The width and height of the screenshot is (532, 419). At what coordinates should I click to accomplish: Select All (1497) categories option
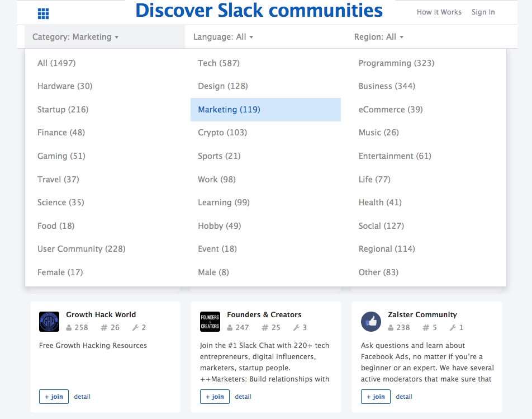pos(56,63)
